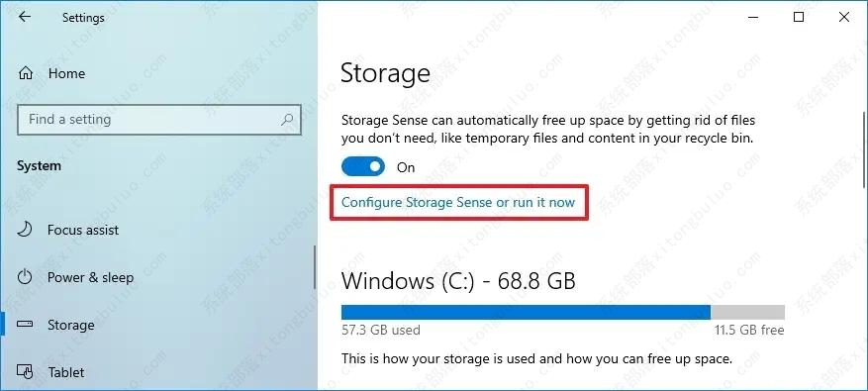
Task: Open the Tablet icon in sidebar
Action: (25, 371)
